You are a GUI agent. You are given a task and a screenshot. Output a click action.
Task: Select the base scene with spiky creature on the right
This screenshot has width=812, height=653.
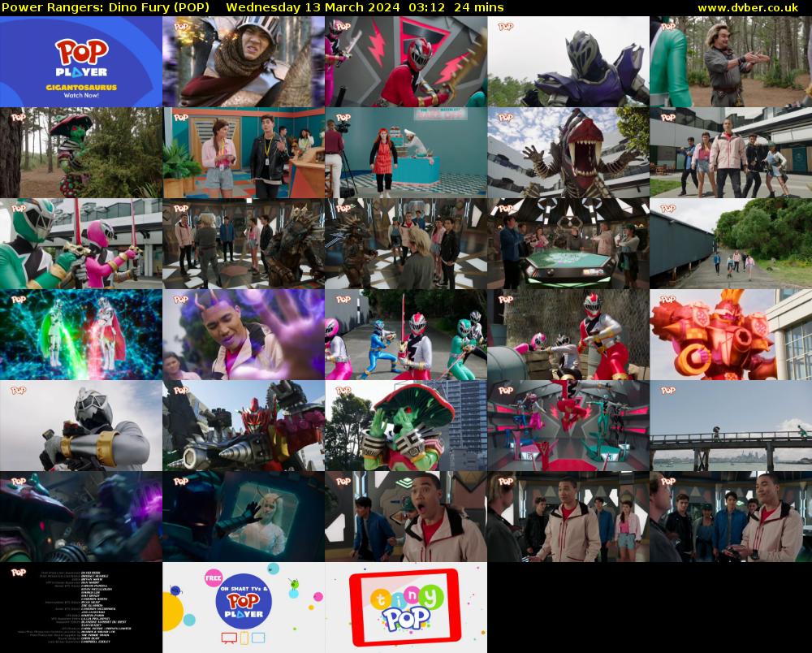point(244,244)
